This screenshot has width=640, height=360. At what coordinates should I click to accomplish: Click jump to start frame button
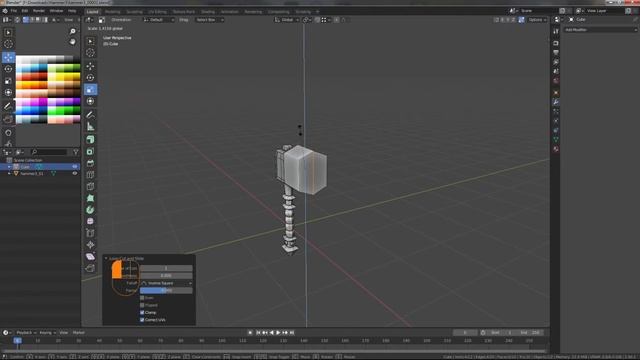(x=258, y=333)
